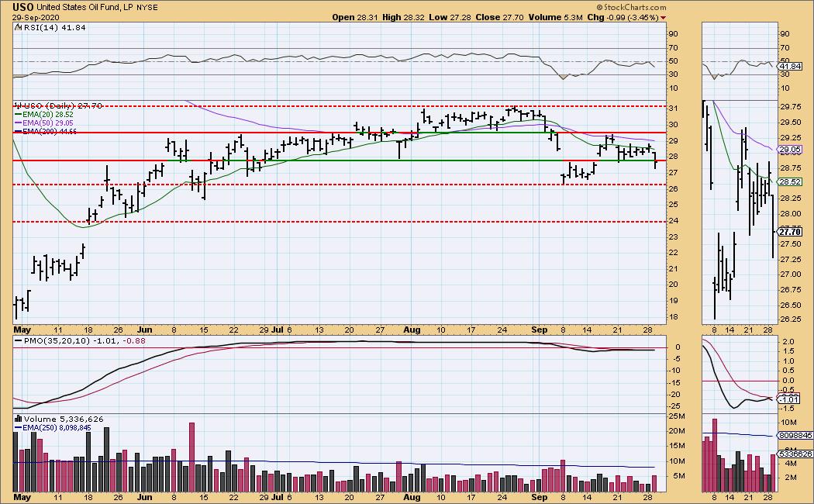Image resolution: width=814 pixels, height=504 pixels.
Task: Click the -1.01 PMO value tag
Action: (x=789, y=399)
